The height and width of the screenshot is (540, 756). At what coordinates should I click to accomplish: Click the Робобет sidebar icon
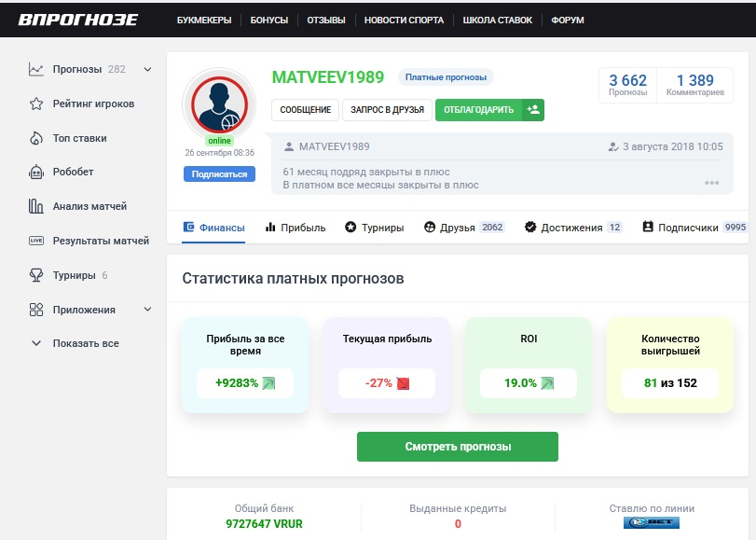click(x=34, y=173)
